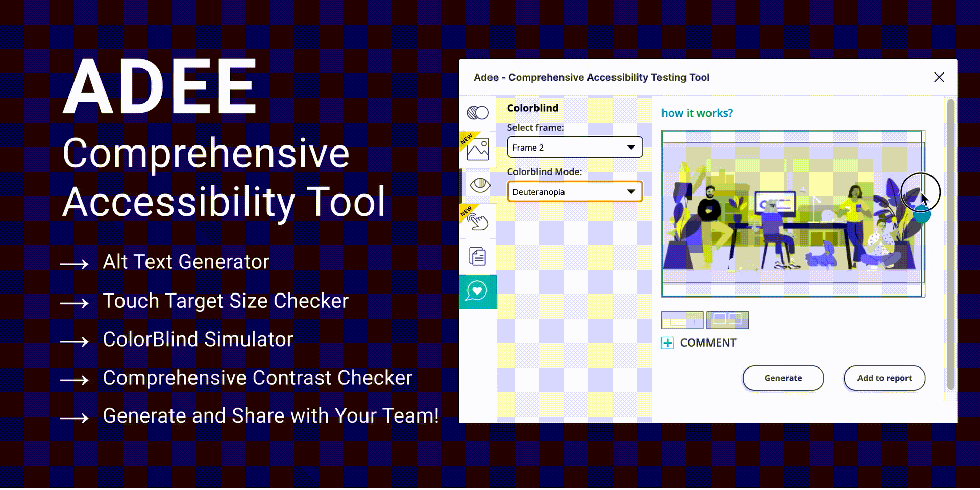Open the Touch Target Size hand icon tab
Viewport: 980px width, 490px height.
[478, 221]
